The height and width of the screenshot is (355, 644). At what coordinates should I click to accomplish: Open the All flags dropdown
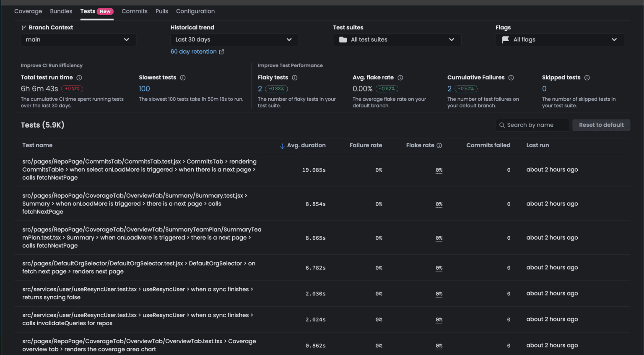click(559, 39)
